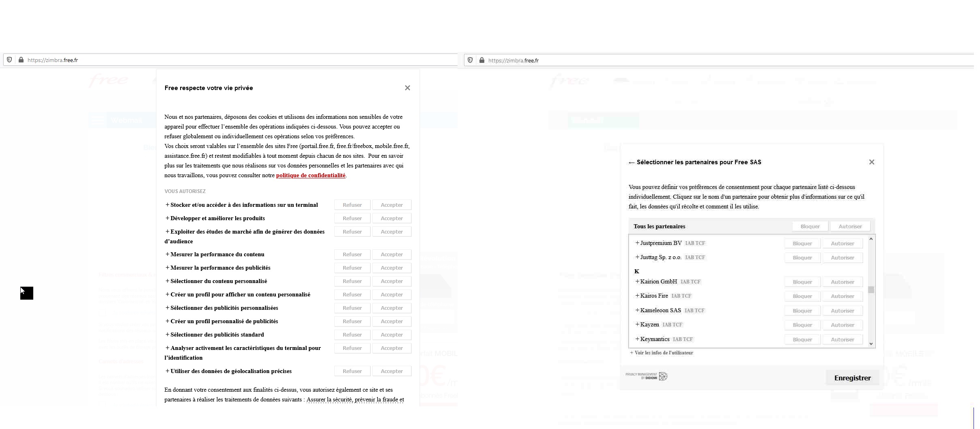Refuse 'Développer et améliorer les produits'
Image resolution: width=980 pixels, height=429 pixels.
(x=352, y=218)
